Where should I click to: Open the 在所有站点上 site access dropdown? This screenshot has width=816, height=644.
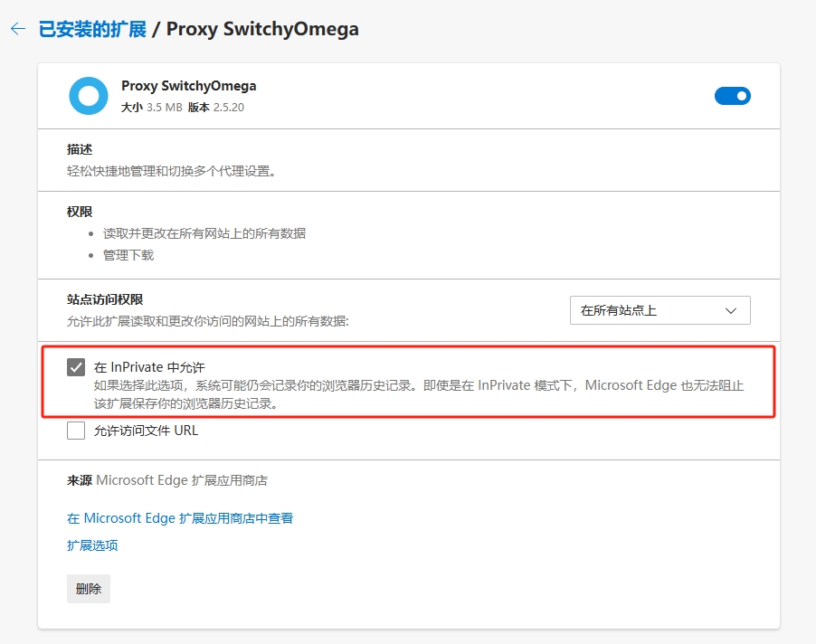point(659,310)
